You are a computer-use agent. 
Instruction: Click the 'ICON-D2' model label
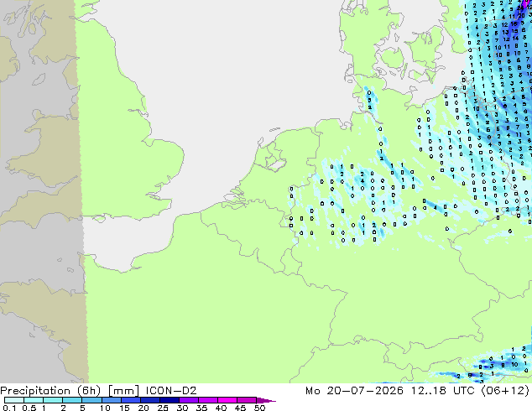tap(171, 391)
